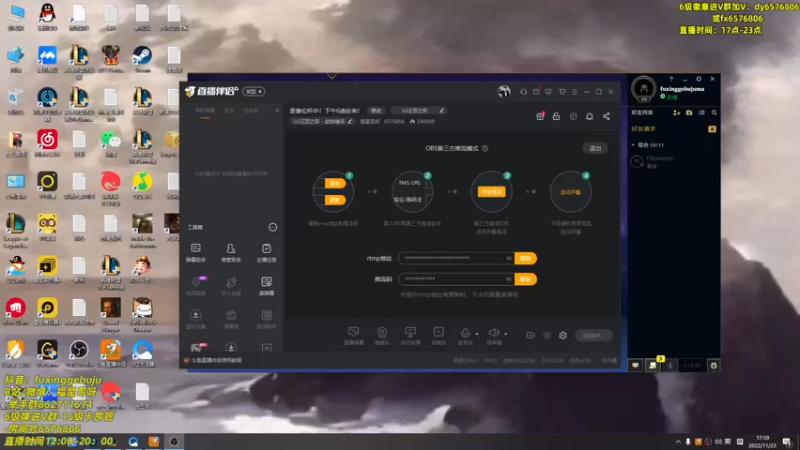The height and width of the screenshot is (450, 800).
Task: Copy the stream key with orange button
Action: (x=526, y=279)
